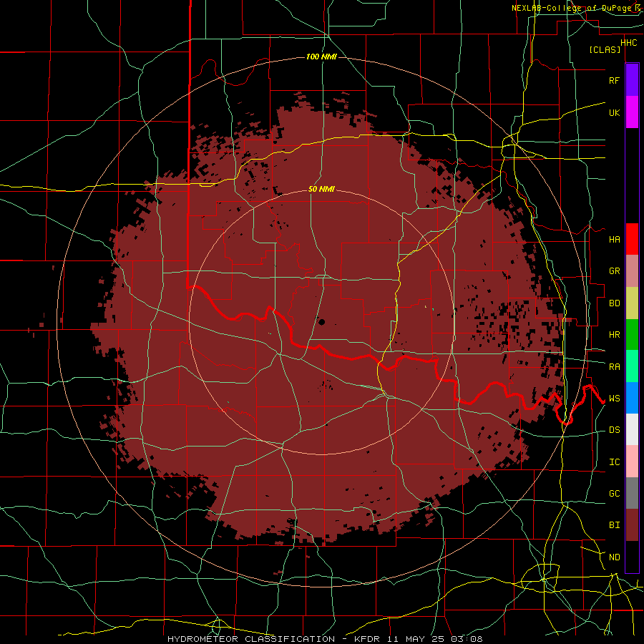Image resolution: width=644 pixels, height=644 pixels.
Task: Click the BD legend label
Action: [x=614, y=303]
